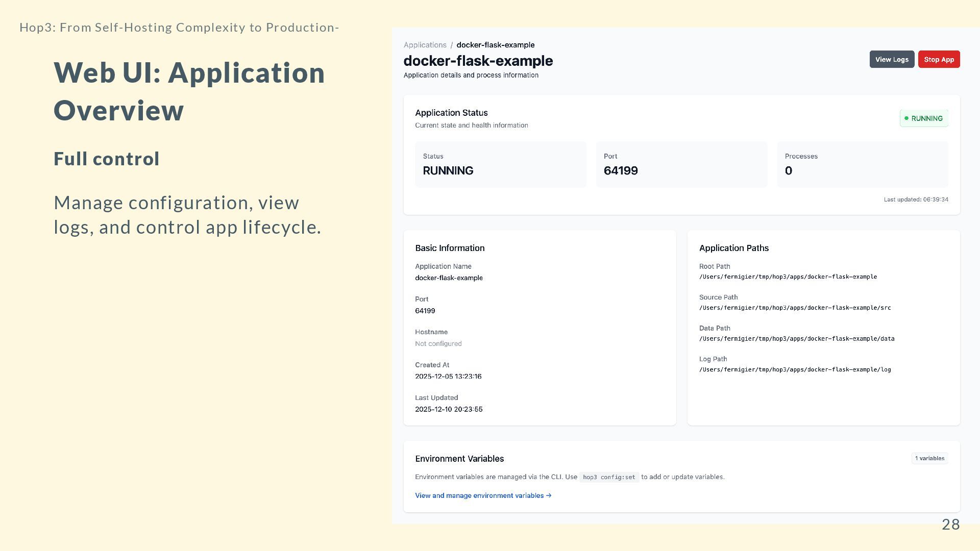980x551 pixels.
Task: Select the Data Path value text
Action: pyautogui.click(x=796, y=339)
